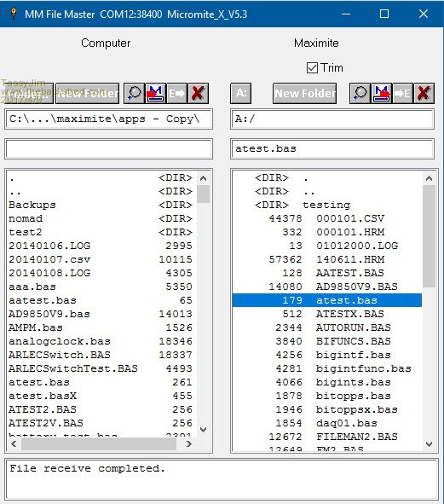Select AUTORUN.BAS in Maximite list
Viewport: 444px width, 504px height.
pos(327,327)
